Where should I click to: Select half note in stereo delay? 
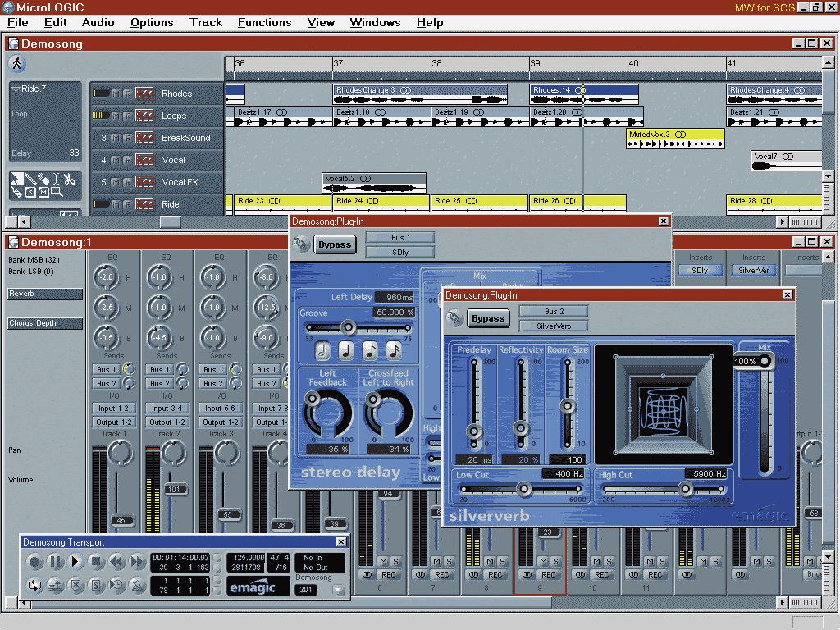[322, 350]
